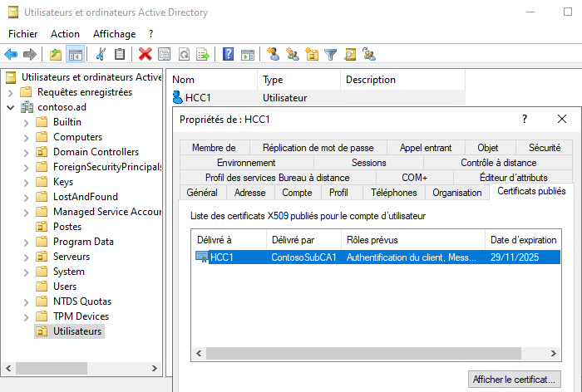Open the question mark help menu

[x=150, y=34]
